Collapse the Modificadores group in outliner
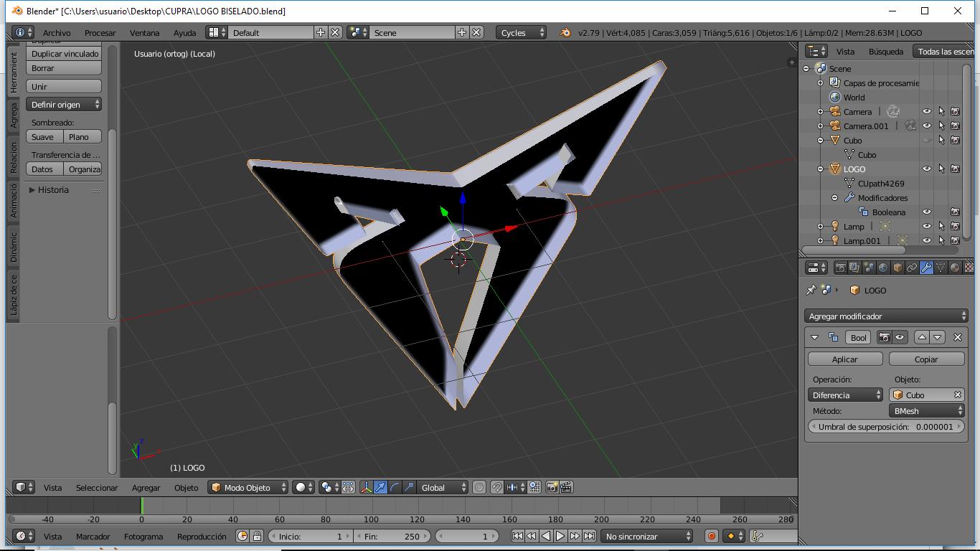This screenshot has width=980, height=551. click(x=835, y=197)
